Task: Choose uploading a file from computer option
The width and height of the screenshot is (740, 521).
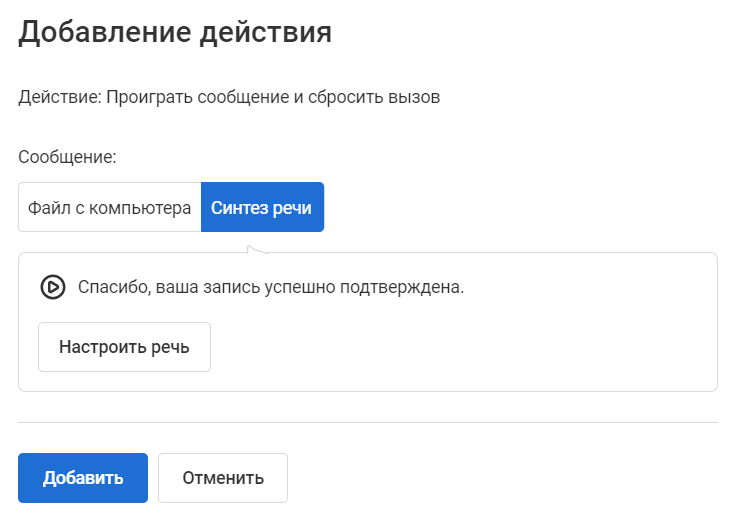Action: tap(109, 207)
